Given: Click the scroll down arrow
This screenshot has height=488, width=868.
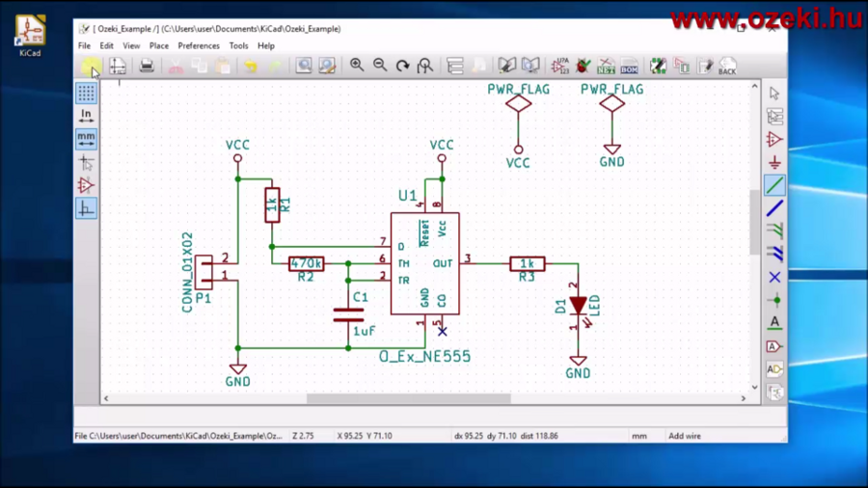Looking at the screenshot, I should click(x=754, y=388).
